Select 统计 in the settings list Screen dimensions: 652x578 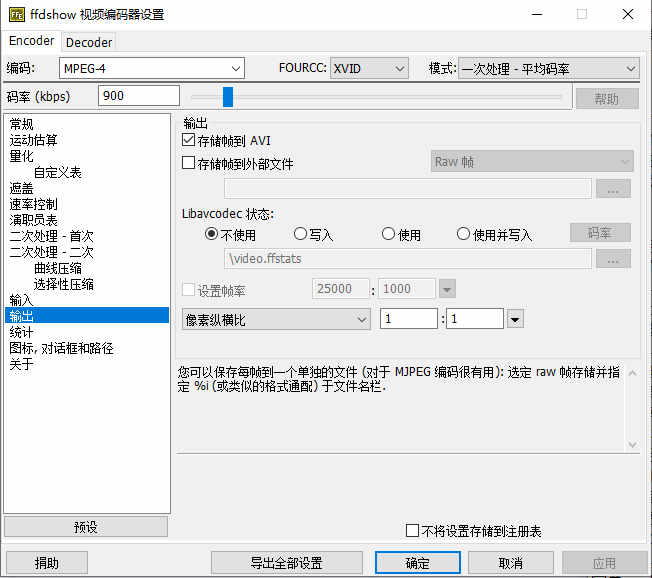21,332
